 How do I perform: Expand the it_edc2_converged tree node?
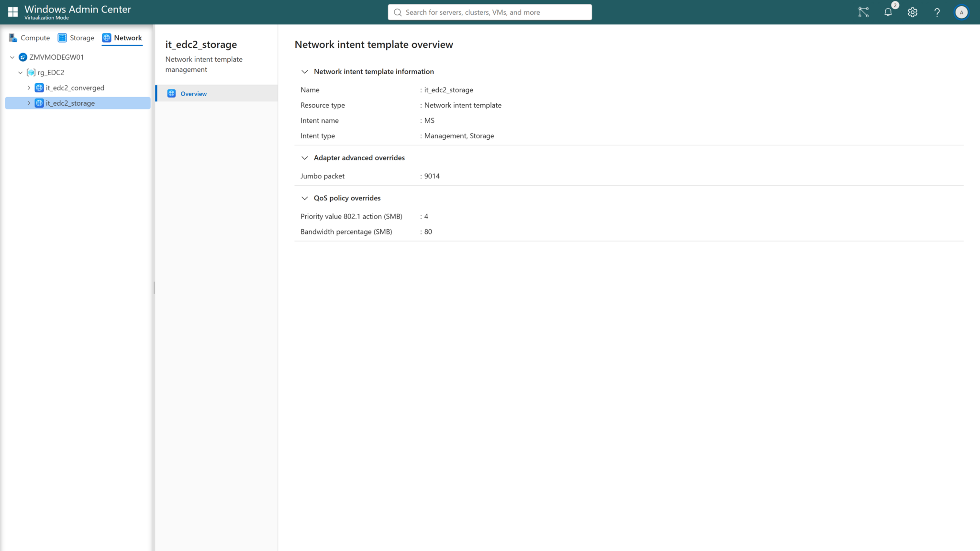click(29, 88)
